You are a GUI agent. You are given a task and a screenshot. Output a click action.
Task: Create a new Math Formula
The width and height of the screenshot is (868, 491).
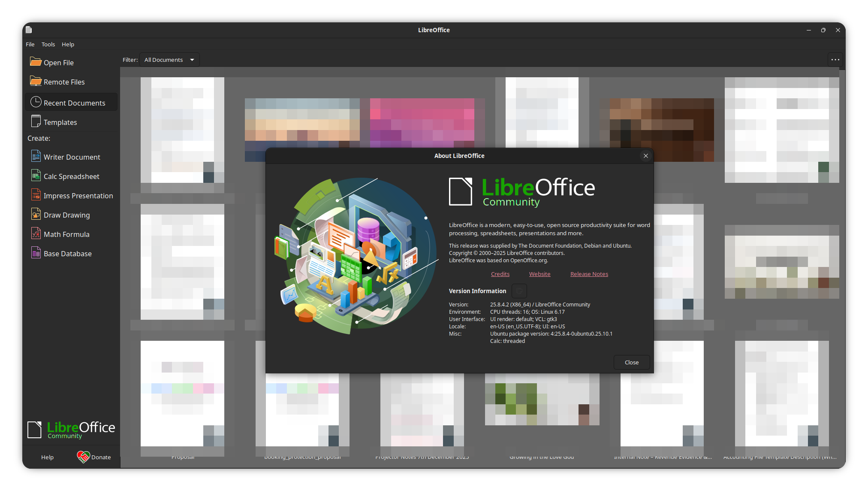(x=66, y=234)
